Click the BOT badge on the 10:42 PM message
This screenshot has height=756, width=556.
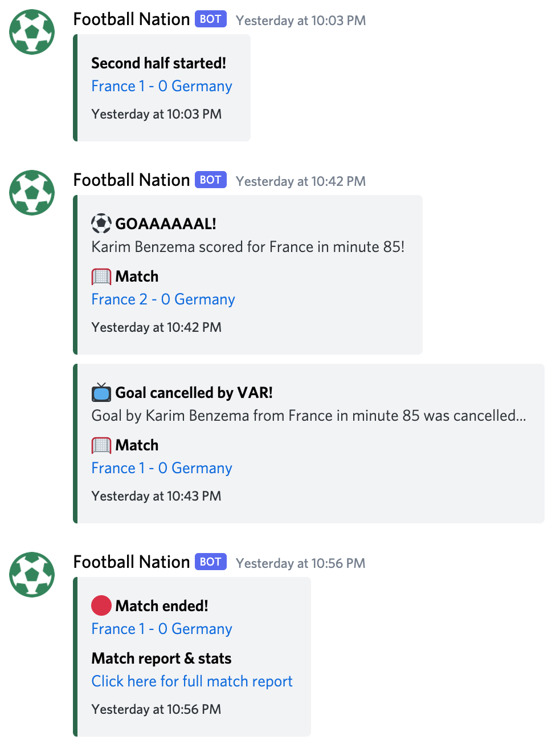[x=210, y=180]
